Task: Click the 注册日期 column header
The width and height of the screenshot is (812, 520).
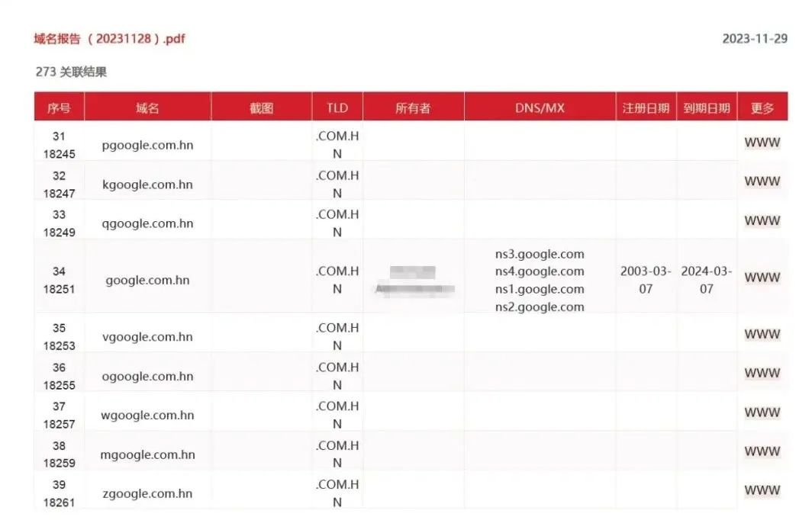Action: click(646, 108)
